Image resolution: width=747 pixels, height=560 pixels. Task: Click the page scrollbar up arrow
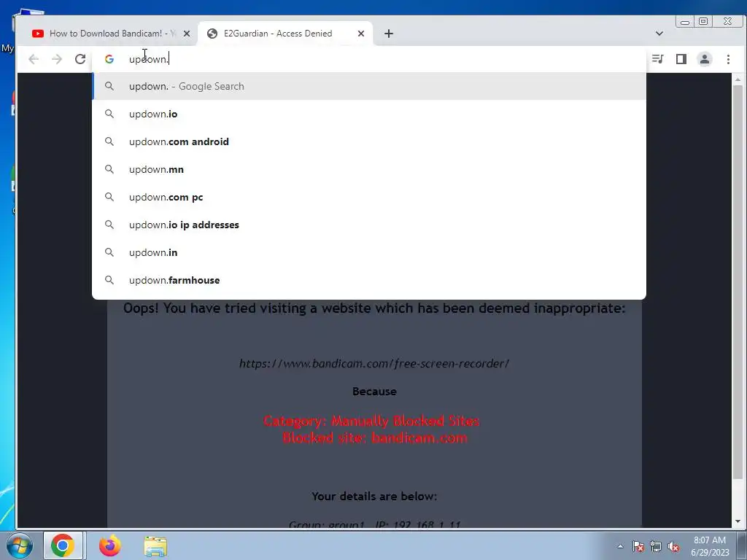click(738, 79)
